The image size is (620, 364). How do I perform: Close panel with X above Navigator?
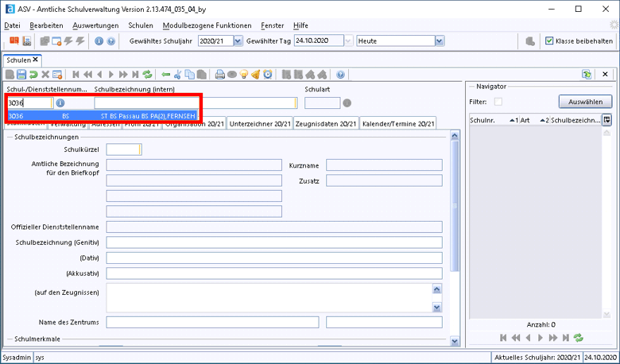point(605,74)
